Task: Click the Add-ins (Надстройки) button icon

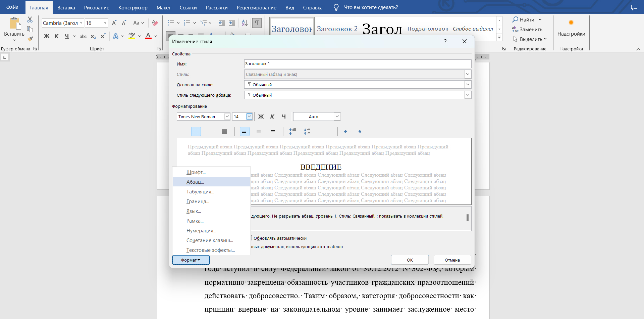Action: coord(571,22)
